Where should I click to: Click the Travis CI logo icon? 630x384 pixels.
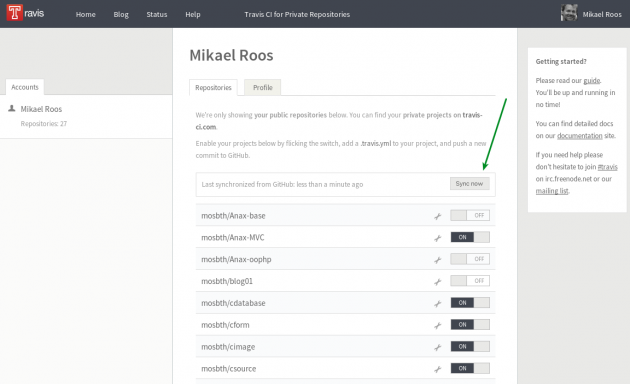click(x=15, y=13)
